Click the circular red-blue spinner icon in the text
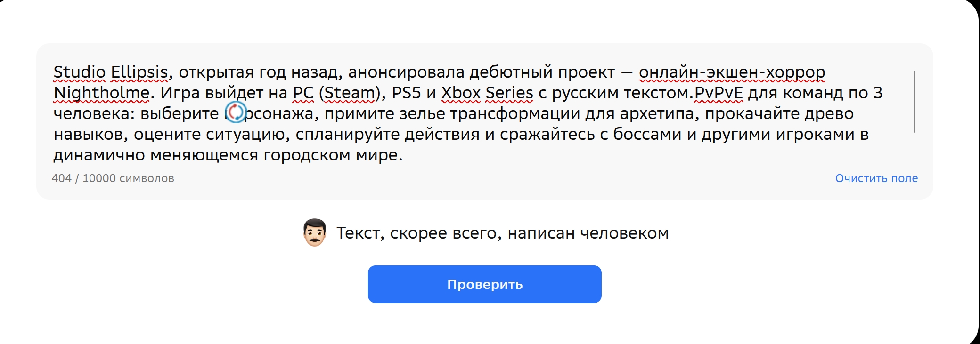This screenshot has height=344, width=980. coord(236,112)
